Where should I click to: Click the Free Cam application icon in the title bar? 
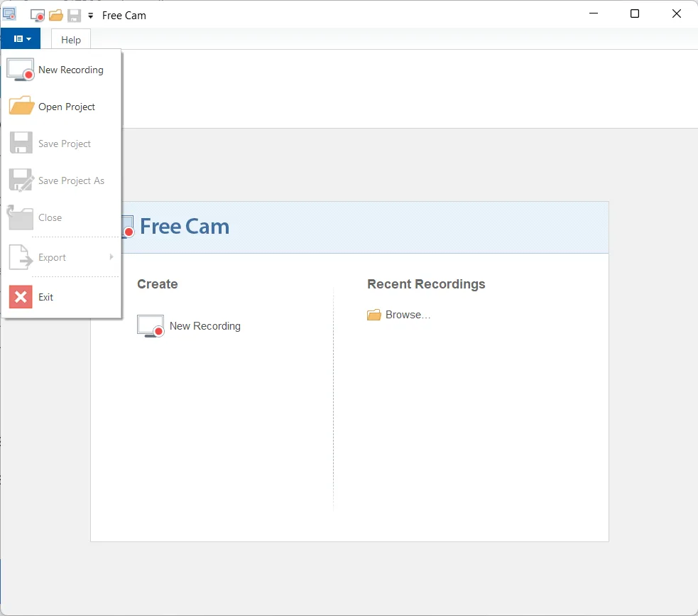click(x=10, y=13)
